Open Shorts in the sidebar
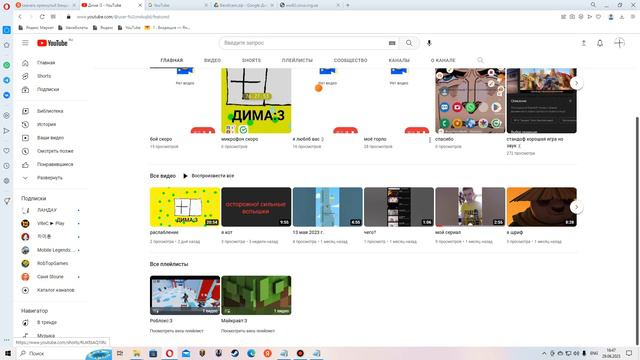This screenshot has width=640, height=360. coord(44,76)
